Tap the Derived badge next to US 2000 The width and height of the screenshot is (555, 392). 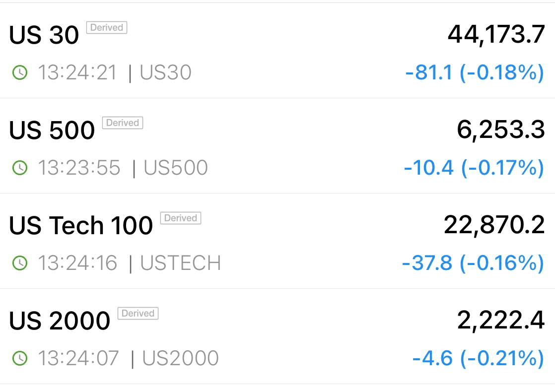(x=138, y=313)
